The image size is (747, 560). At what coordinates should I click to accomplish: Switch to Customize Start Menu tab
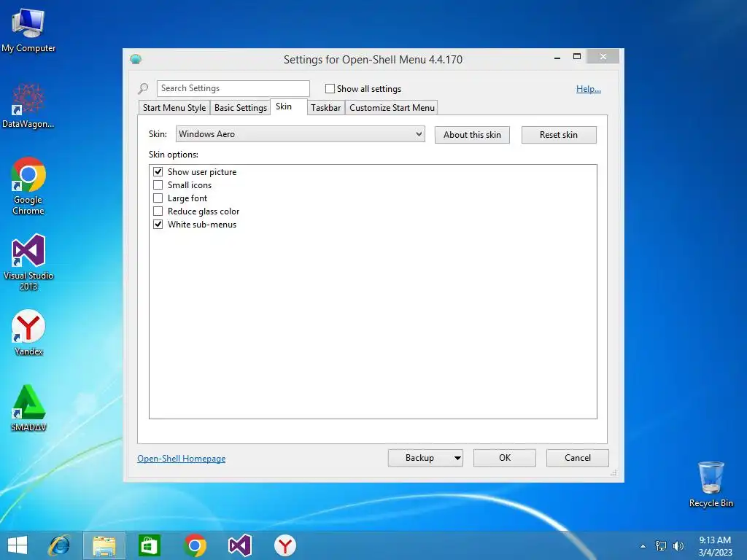[x=392, y=108]
